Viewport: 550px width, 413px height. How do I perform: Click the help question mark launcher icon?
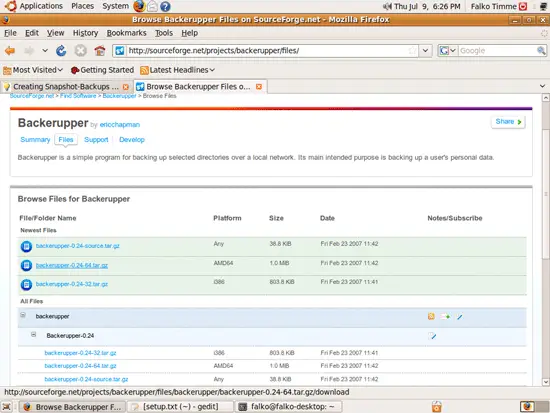click(165, 6)
